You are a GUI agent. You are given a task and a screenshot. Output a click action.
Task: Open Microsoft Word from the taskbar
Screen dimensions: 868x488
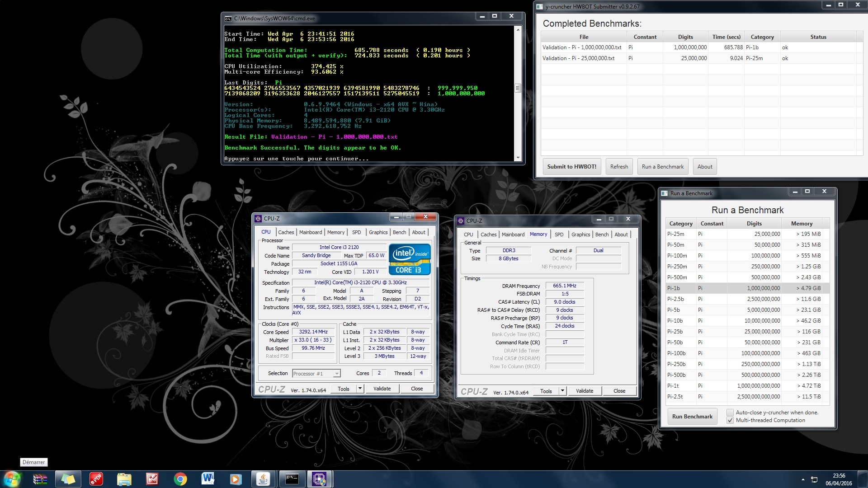[208, 479]
